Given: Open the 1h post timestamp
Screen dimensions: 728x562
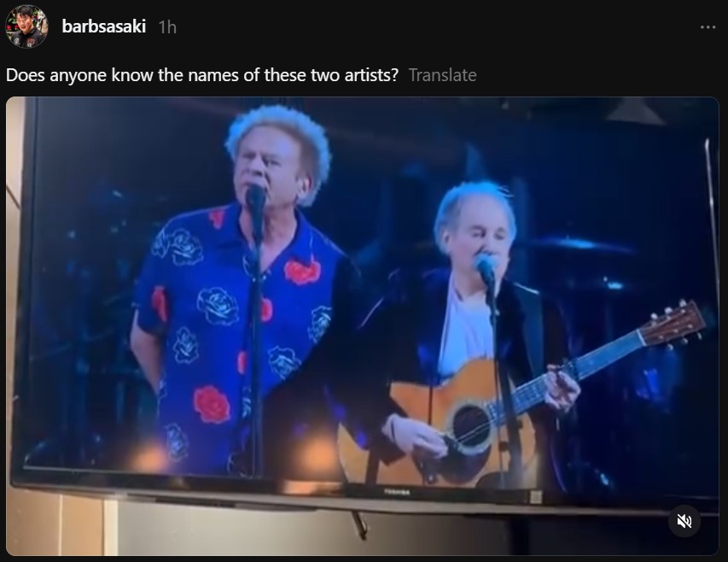Looking at the screenshot, I should [x=167, y=27].
